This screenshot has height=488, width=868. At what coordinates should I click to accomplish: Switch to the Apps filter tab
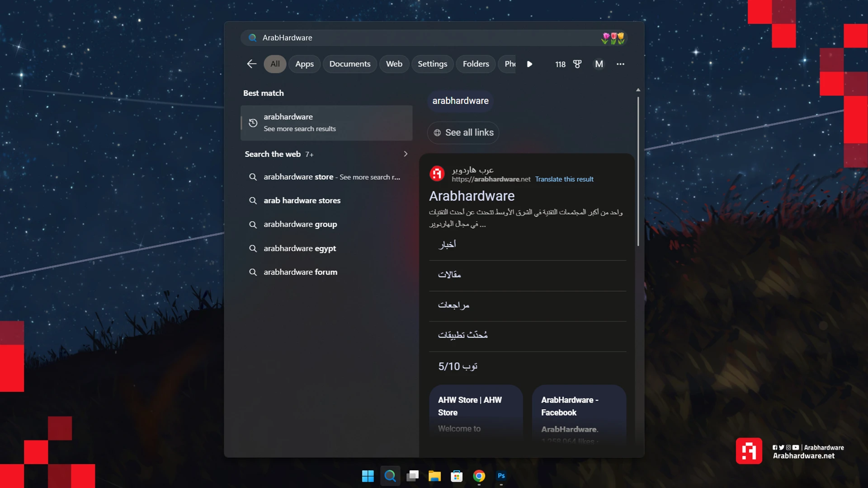coord(304,64)
